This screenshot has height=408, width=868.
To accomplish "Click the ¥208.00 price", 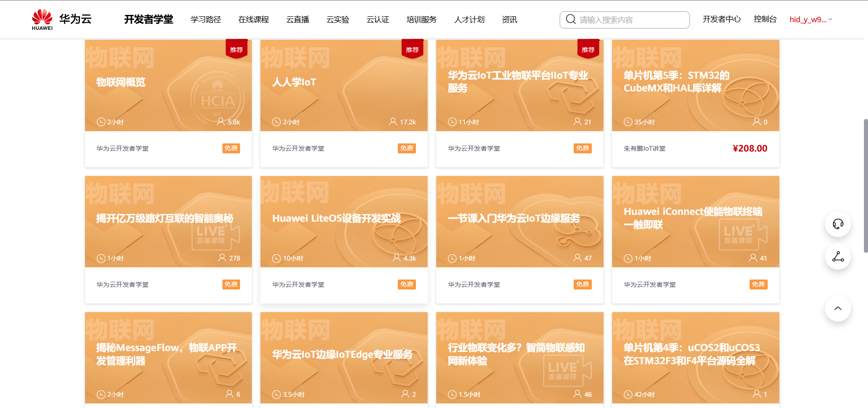I will click(750, 148).
